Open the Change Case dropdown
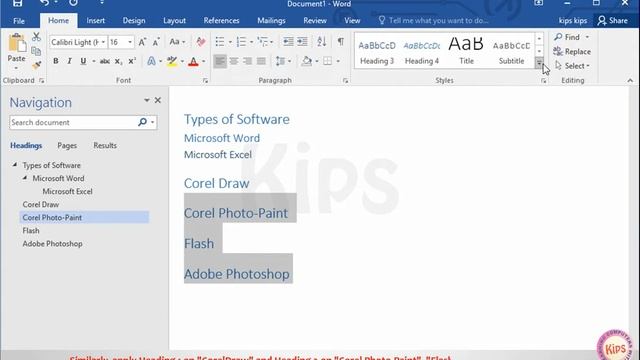The image size is (640, 360). [x=177, y=42]
